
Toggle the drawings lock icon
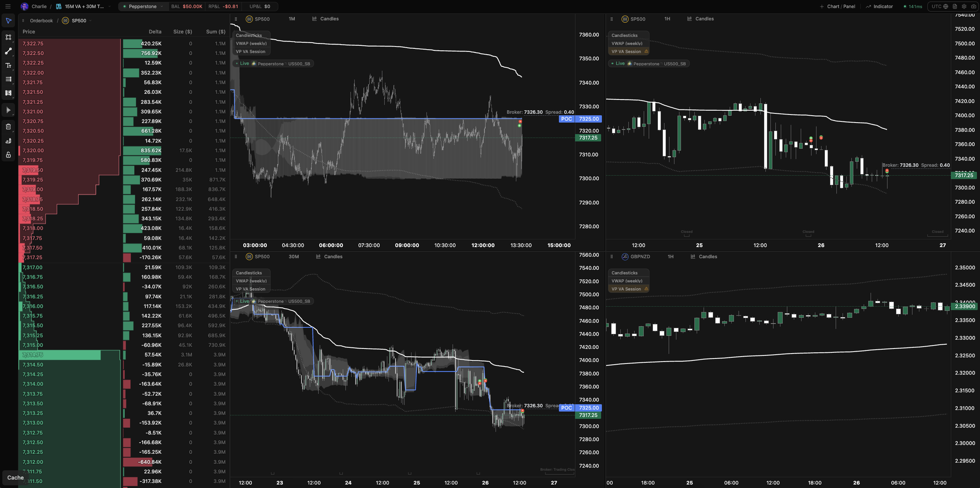click(x=8, y=155)
